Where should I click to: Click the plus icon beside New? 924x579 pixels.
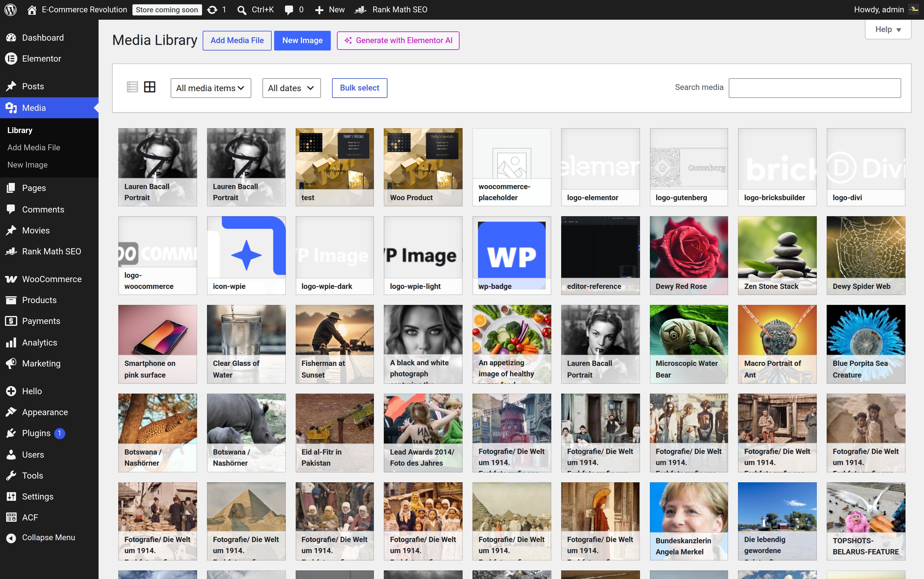tap(319, 10)
